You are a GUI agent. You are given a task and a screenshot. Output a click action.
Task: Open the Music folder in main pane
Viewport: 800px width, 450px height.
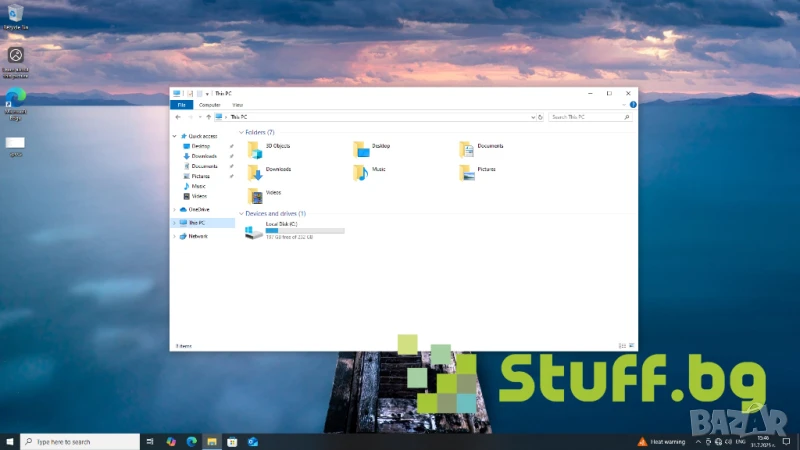(x=361, y=172)
